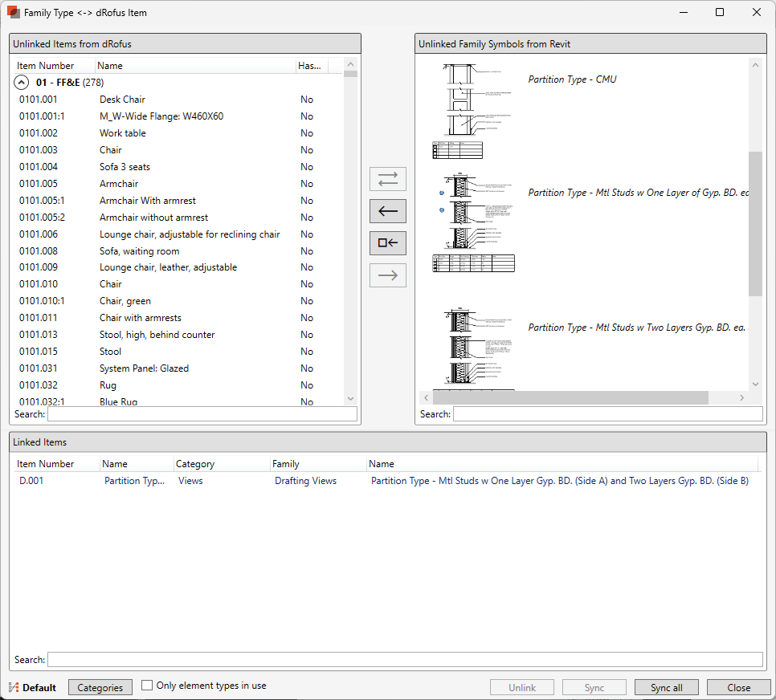Click horizontal scrollbar in Revit symbols panel

click(x=570, y=398)
